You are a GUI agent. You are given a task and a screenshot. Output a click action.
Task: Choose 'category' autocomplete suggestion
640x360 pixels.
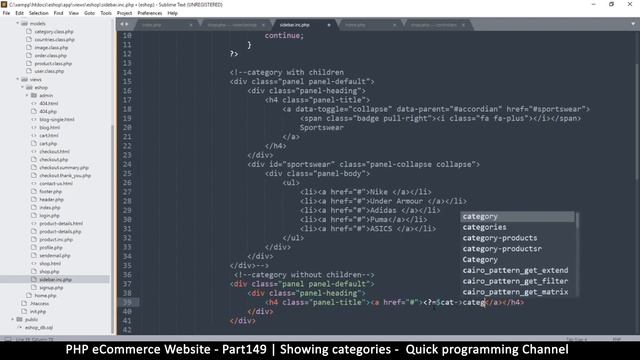[x=518, y=217]
